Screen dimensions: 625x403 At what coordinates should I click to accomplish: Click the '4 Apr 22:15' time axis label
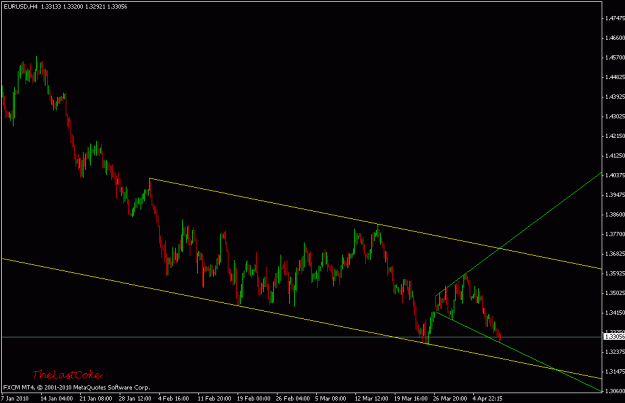(x=487, y=398)
